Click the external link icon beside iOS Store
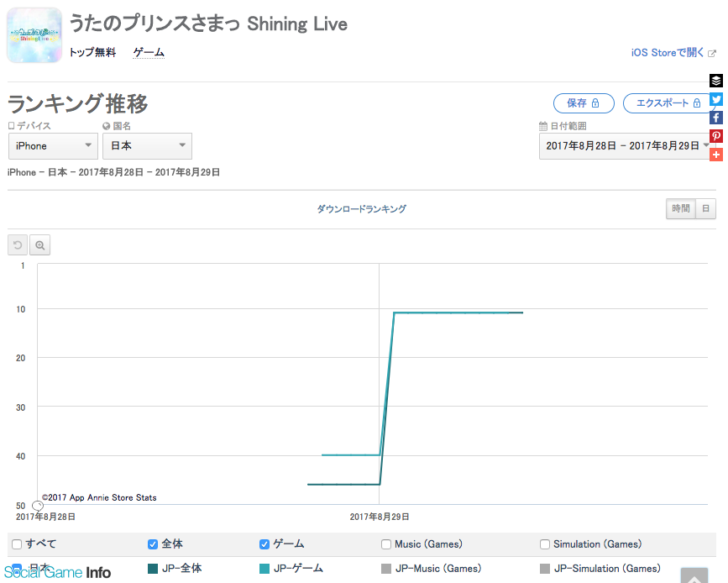728x583 pixels. point(712,54)
